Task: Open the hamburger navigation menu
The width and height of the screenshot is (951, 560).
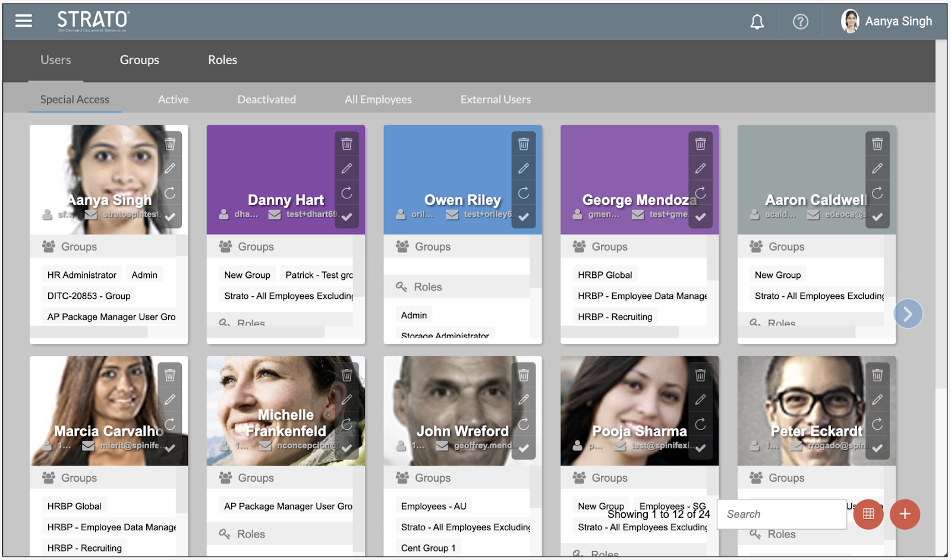Action: [x=24, y=21]
